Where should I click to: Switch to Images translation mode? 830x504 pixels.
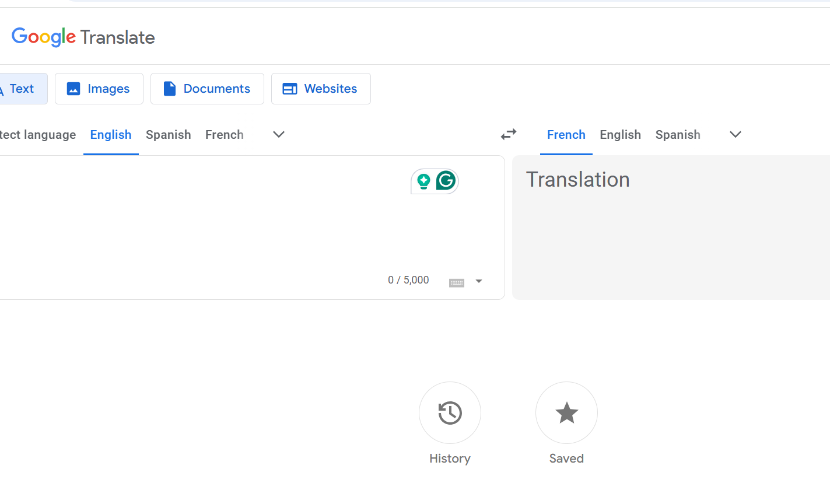tap(99, 89)
